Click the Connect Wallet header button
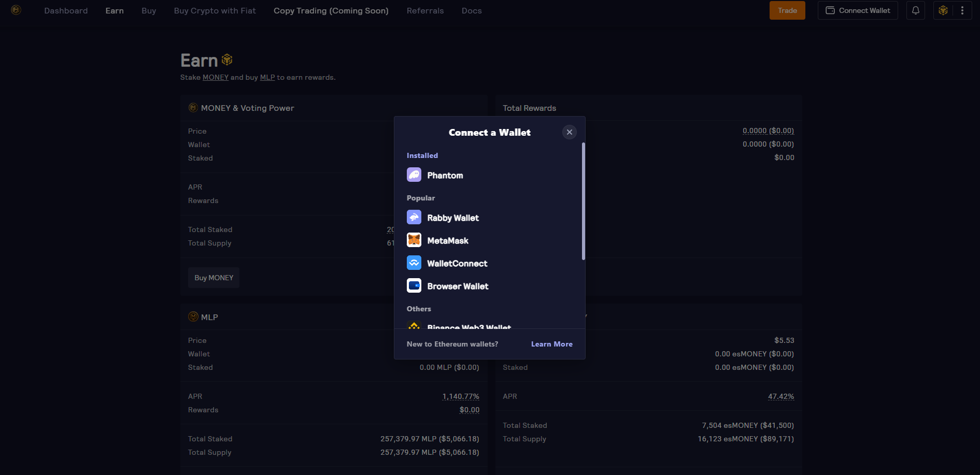The height and width of the screenshot is (475, 980). [x=857, y=10]
